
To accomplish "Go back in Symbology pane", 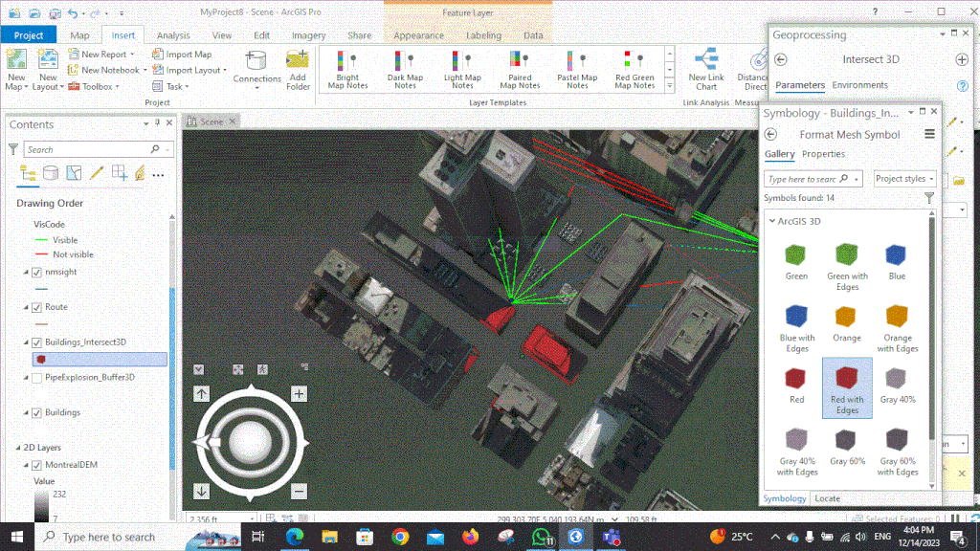I will point(770,134).
